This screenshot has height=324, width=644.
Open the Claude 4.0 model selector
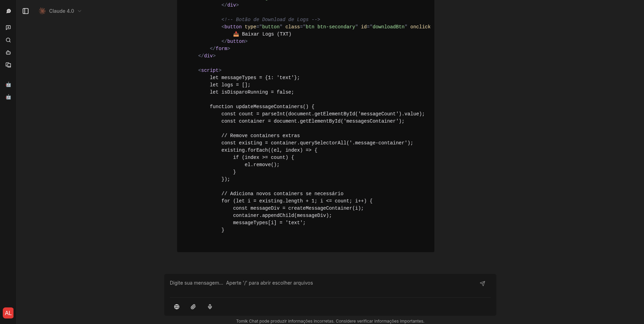[61, 11]
